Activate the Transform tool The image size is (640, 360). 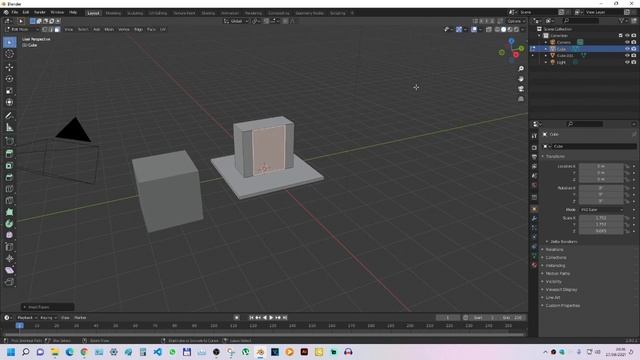click(9, 102)
